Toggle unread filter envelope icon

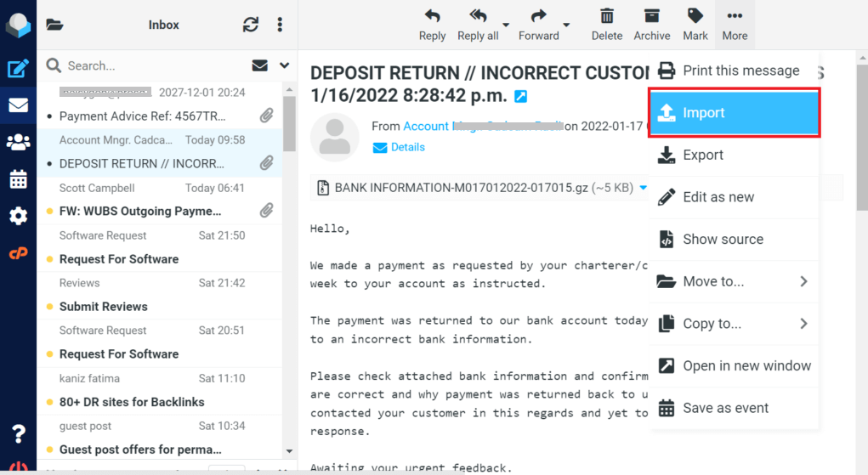tap(259, 65)
